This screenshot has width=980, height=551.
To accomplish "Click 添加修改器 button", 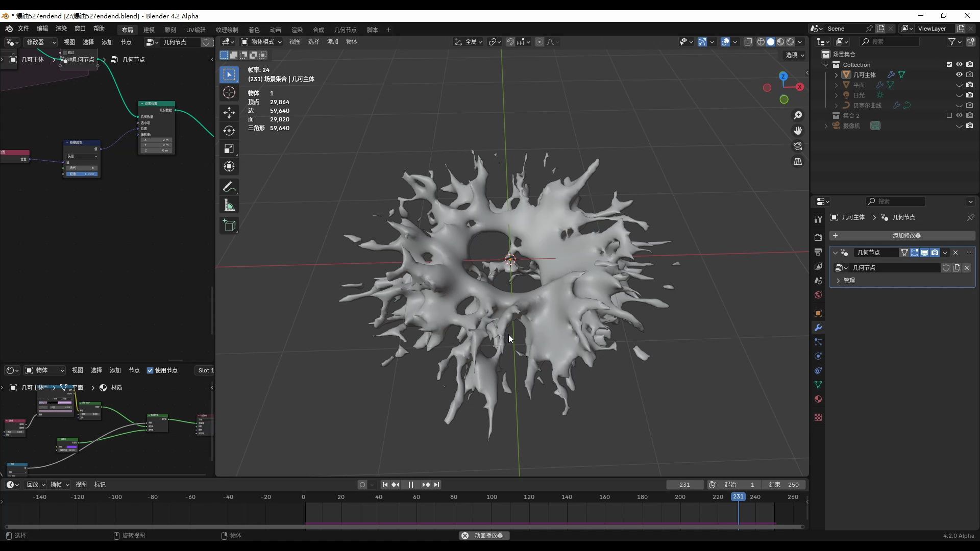I will 902,236.
